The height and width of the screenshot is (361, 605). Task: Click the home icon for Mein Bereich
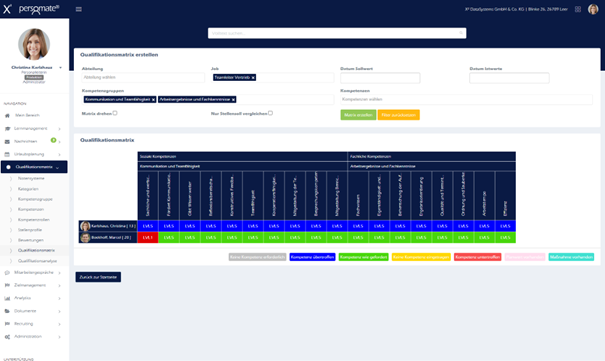pos(7,115)
